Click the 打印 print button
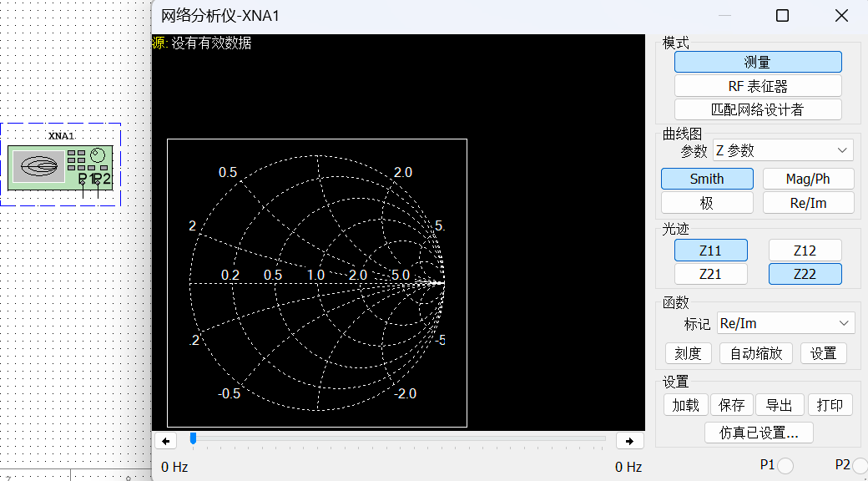Image resolution: width=868 pixels, height=481 pixels. click(x=830, y=405)
